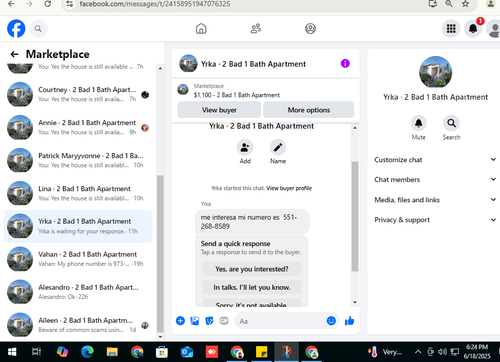Click the conversation list scrollbar
The height and width of the screenshot is (362, 500).
click(160, 253)
